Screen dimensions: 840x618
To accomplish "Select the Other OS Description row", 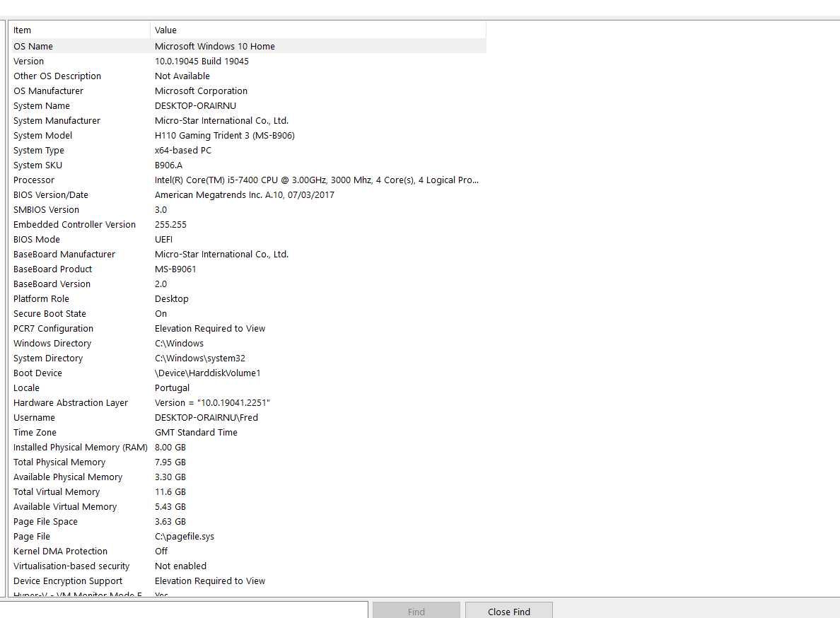I will click(x=247, y=76).
